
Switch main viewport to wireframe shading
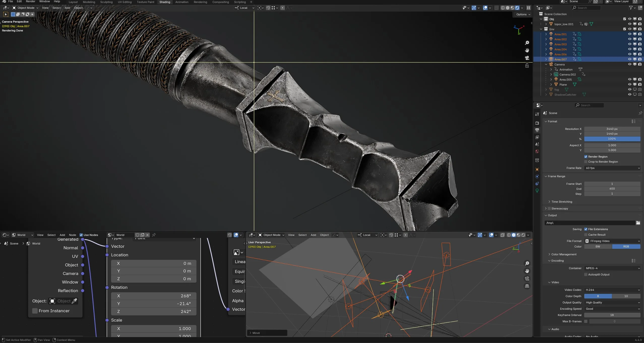[503, 8]
